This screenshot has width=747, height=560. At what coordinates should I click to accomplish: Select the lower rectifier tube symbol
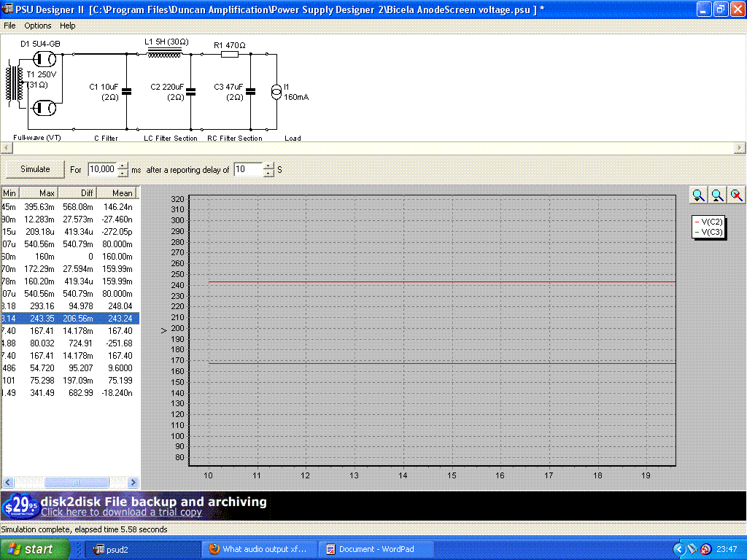[44, 108]
